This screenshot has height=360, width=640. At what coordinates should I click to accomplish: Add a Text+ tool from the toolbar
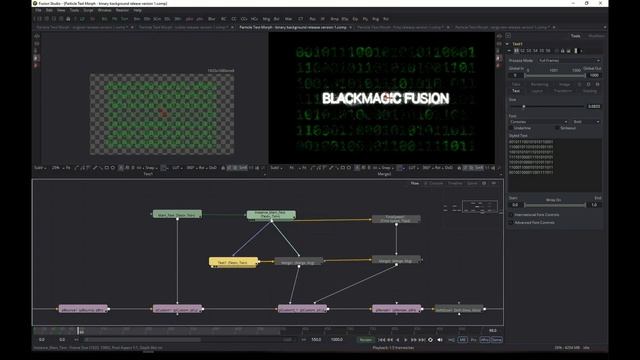pyautogui.click(x=124, y=19)
